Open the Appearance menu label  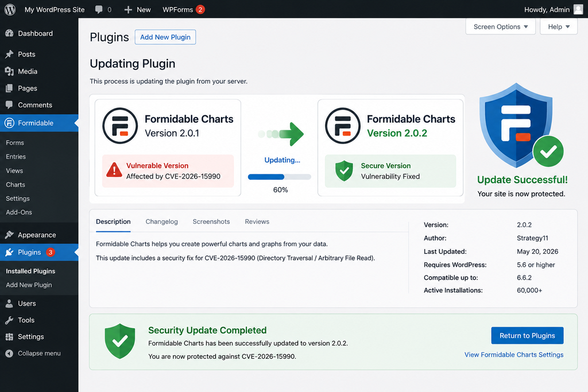click(x=37, y=235)
